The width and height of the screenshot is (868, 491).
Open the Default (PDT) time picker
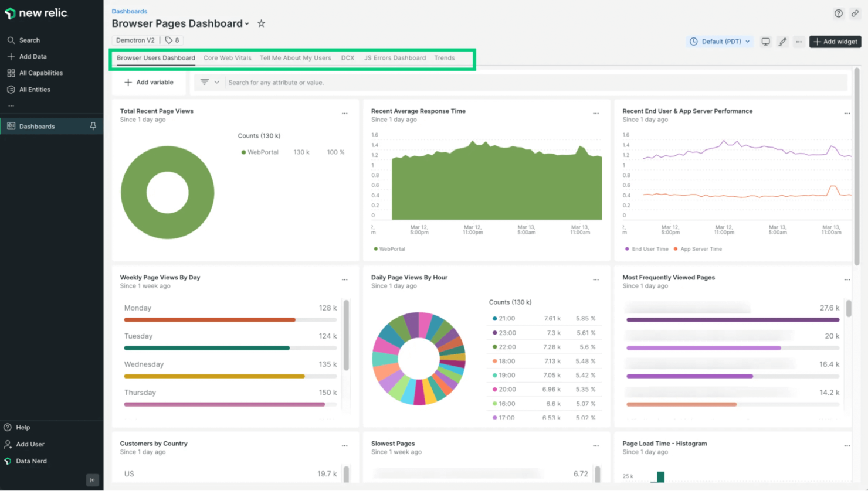point(720,42)
